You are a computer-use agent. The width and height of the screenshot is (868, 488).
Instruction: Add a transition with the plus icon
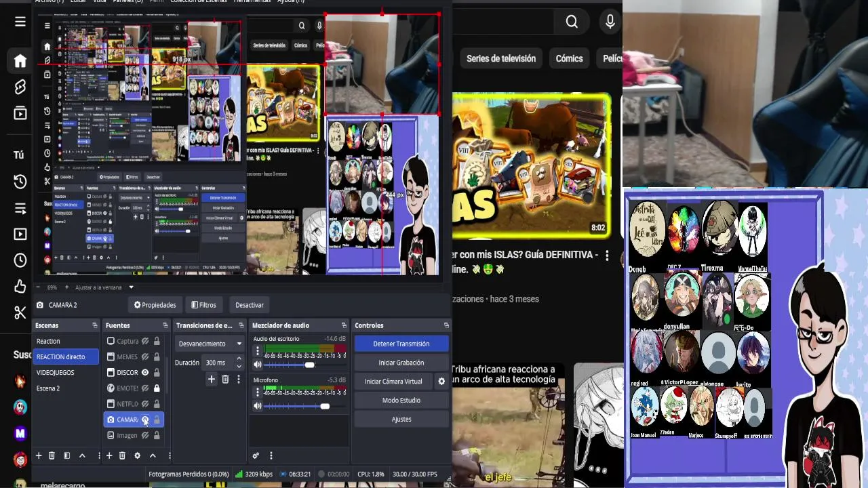(x=212, y=380)
